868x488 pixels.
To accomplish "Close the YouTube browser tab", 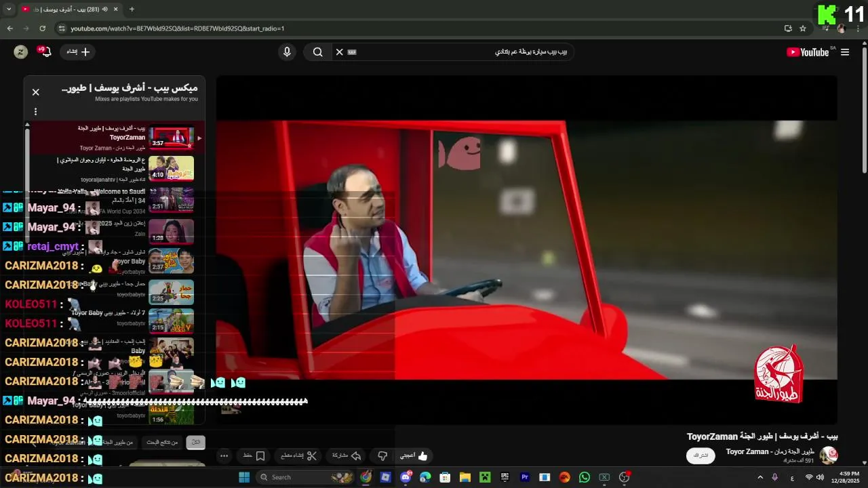I will [116, 9].
